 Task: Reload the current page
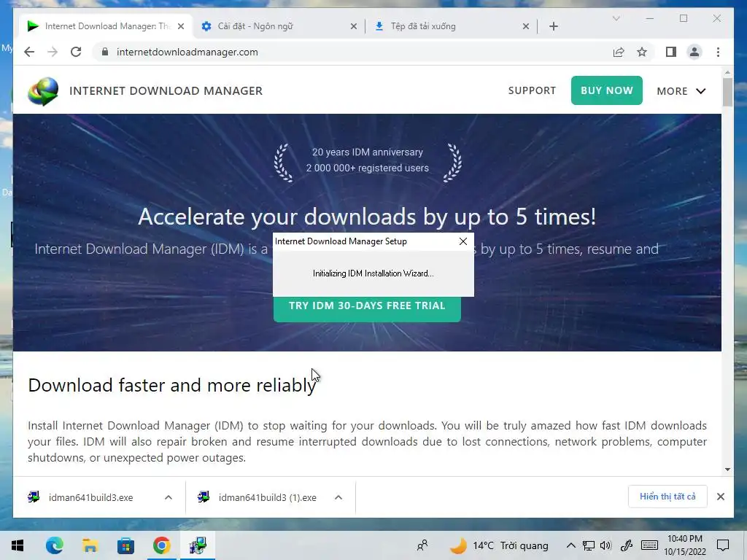coord(76,52)
